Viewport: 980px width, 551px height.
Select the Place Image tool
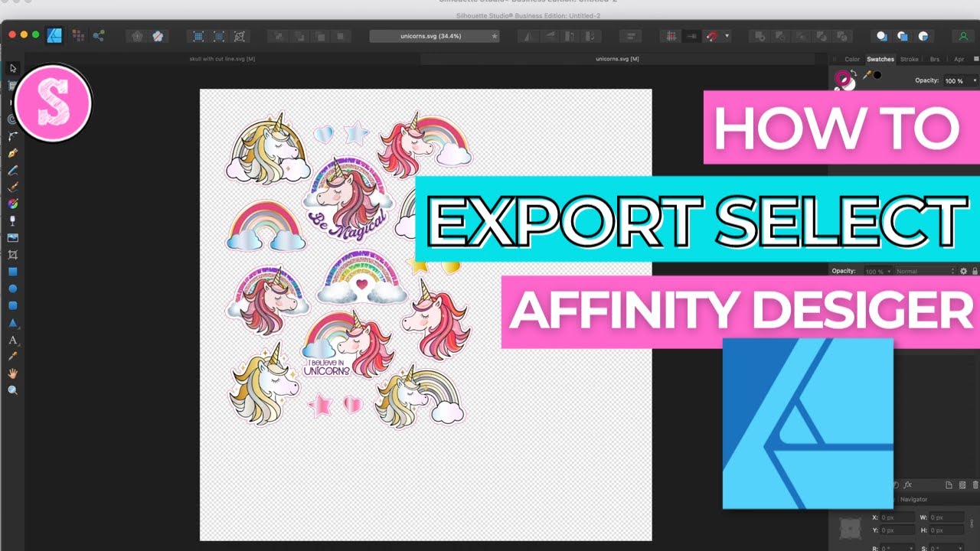(x=13, y=238)
